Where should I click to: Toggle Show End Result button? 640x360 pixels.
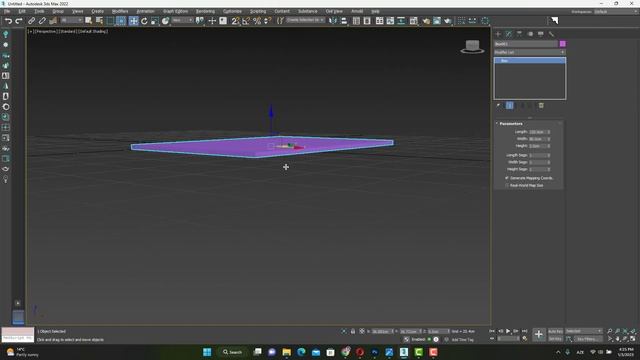[510, 106]
